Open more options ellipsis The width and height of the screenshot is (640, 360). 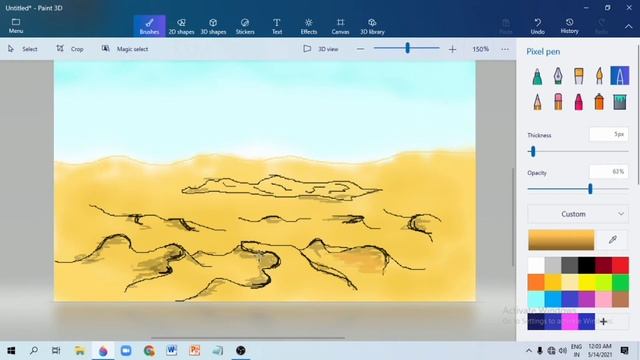(505, 49)
